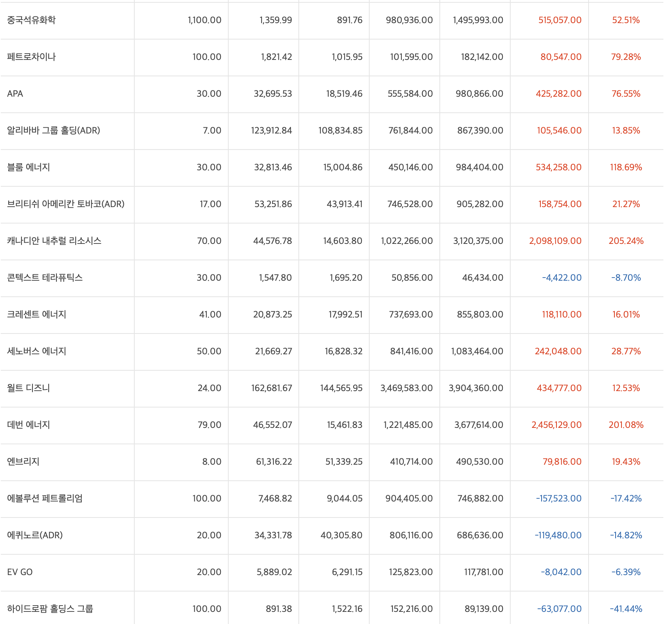The image size is (672, 624).
Task: Select the -41.44% return cell
Action: pyautogui.click(x=626, y=609)
